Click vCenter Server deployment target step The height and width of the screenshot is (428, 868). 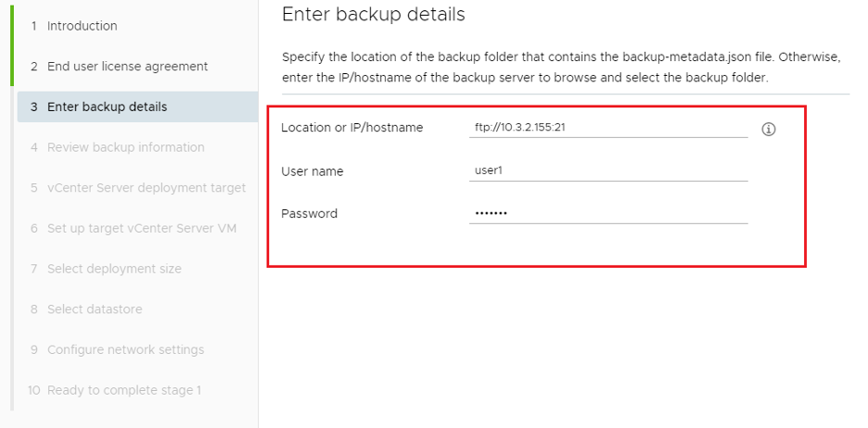(146, 187)
